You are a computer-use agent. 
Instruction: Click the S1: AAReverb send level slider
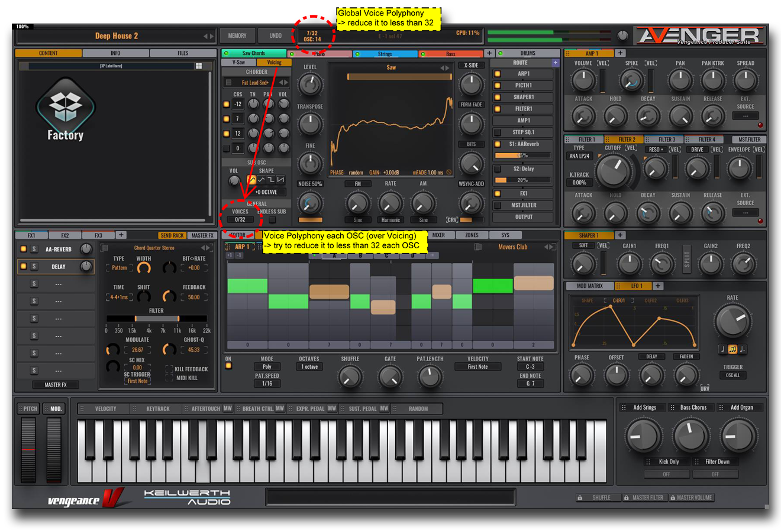[523, 155]
